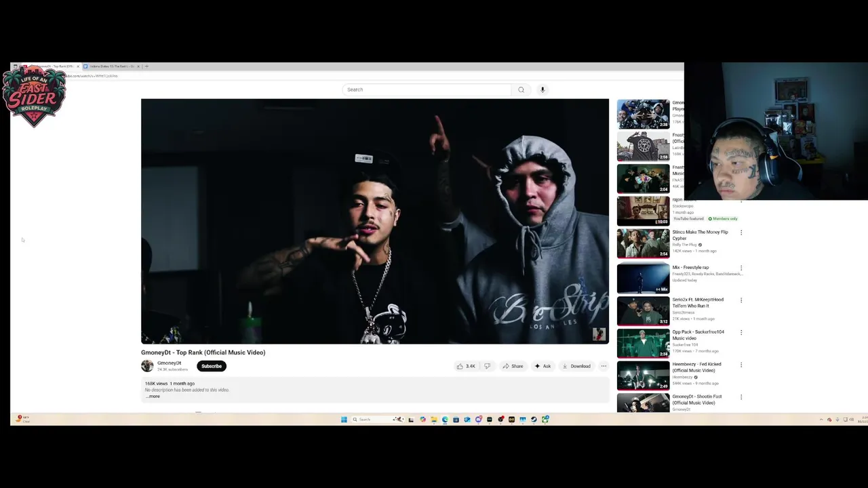Screen dimensions: 868x488
Task: Click the Stincs Cypher thumbnail (2:54)
Action: 643,243
